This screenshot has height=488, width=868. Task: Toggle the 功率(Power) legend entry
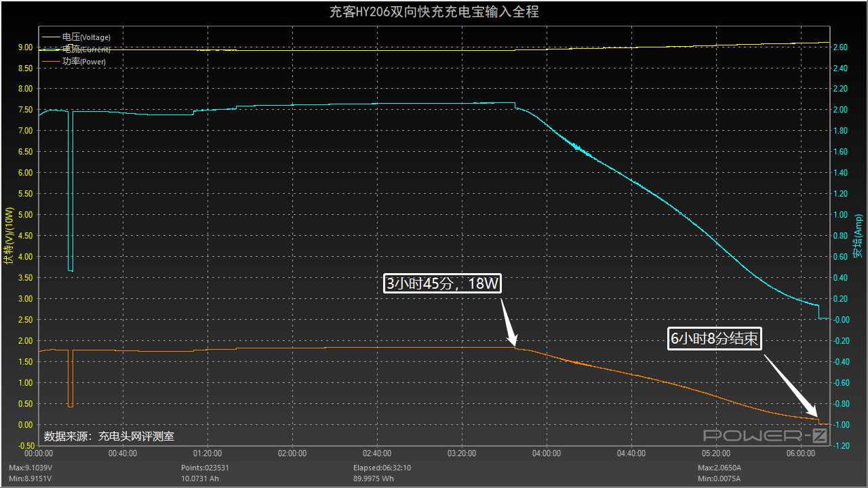[x=84, y=62]
